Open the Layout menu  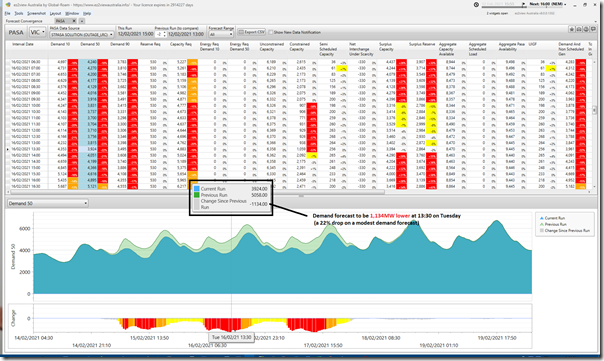55,13
